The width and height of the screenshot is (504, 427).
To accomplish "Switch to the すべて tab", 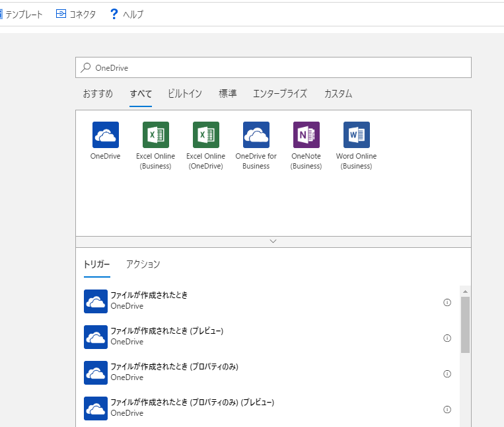I will pyautogui.click(x=141, y=94).
